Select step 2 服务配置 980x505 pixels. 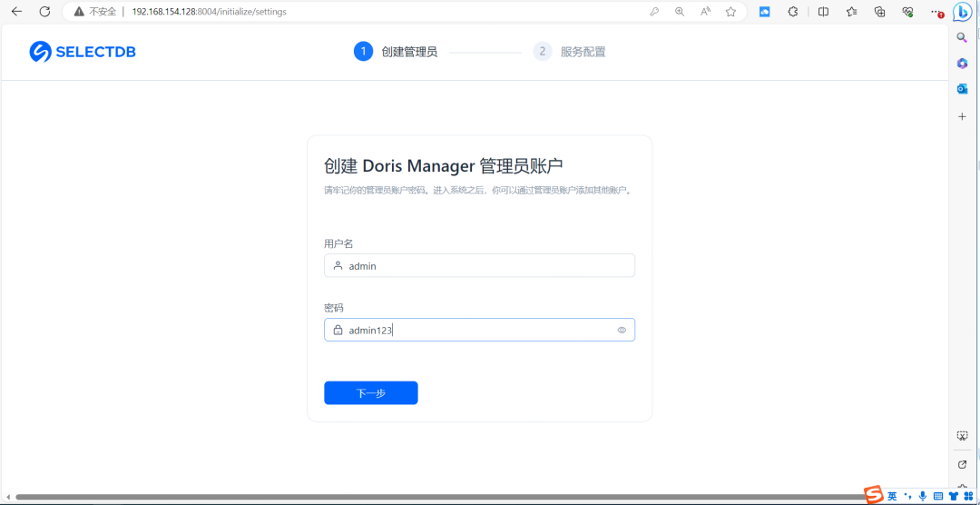pyautogui.click(x=569, y=51)
